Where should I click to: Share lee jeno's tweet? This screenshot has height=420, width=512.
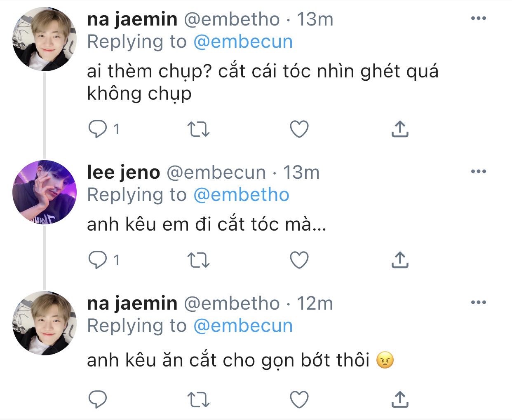(x=399, y=260)
